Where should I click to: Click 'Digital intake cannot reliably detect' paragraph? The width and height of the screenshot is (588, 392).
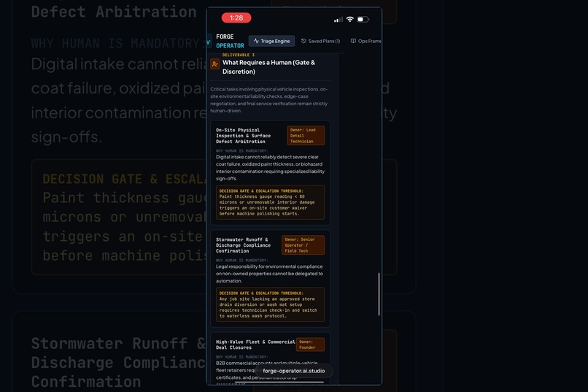[x=270, y=168]
